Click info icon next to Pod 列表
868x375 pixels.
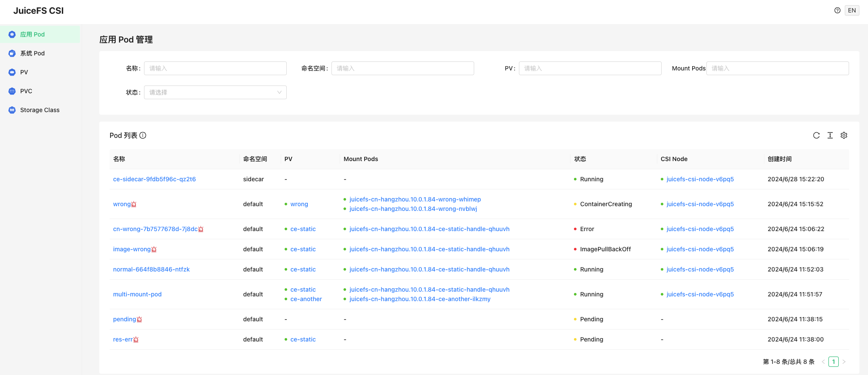(143, 135)
